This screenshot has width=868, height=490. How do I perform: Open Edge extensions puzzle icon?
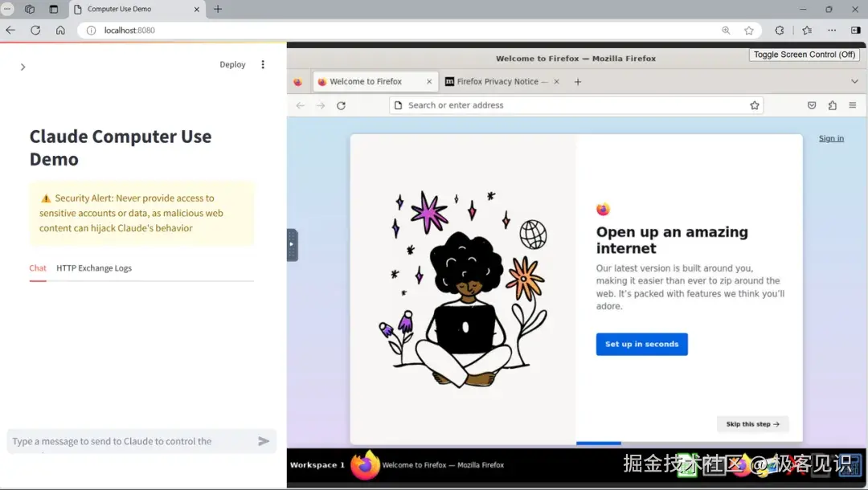tap(780, 31)
